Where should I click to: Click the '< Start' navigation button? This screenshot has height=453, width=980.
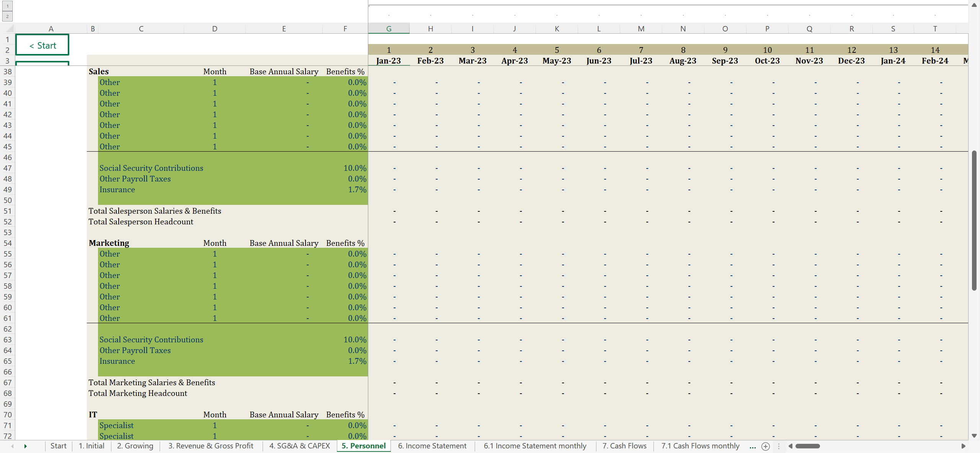pos(42,45)
